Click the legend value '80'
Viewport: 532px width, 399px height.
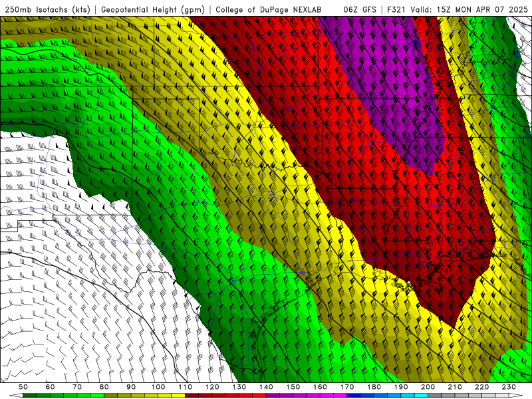(104, 387)
